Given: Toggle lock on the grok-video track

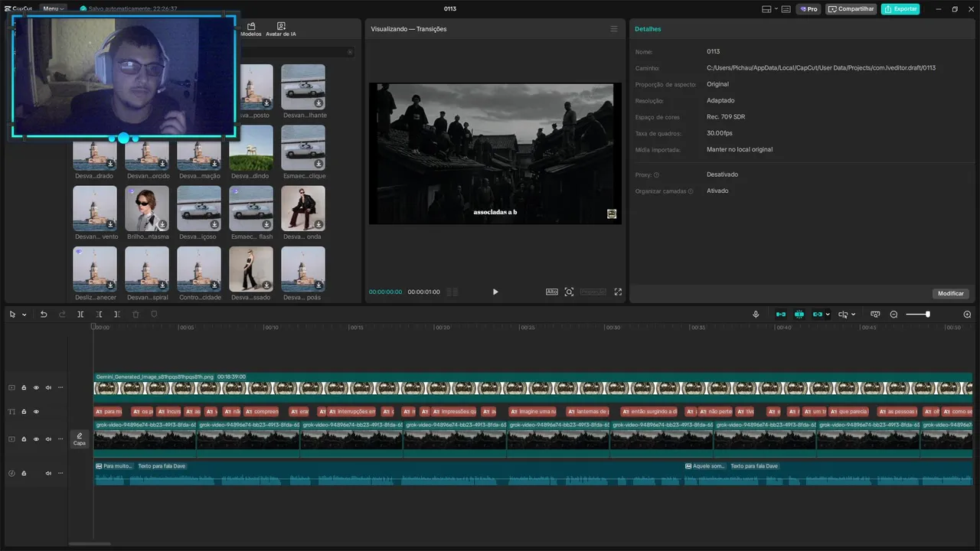Looking at the screenshot, I should click(x=24, y=439).
